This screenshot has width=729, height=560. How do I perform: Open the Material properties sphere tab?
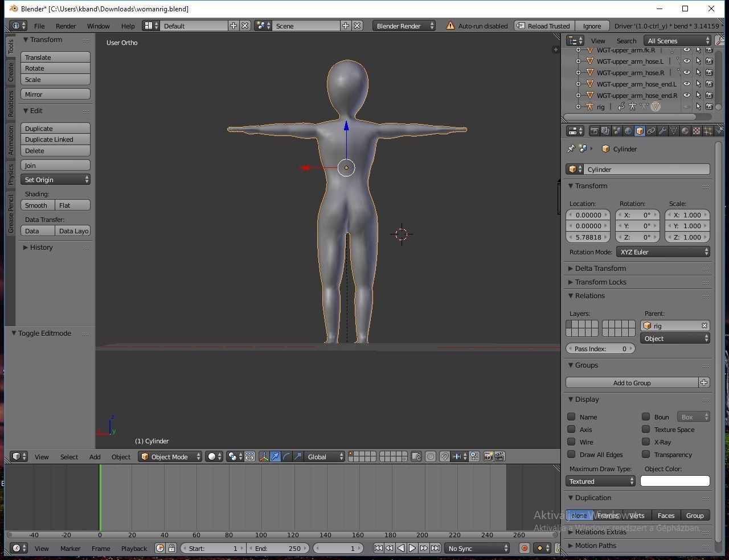coord(685,131)
